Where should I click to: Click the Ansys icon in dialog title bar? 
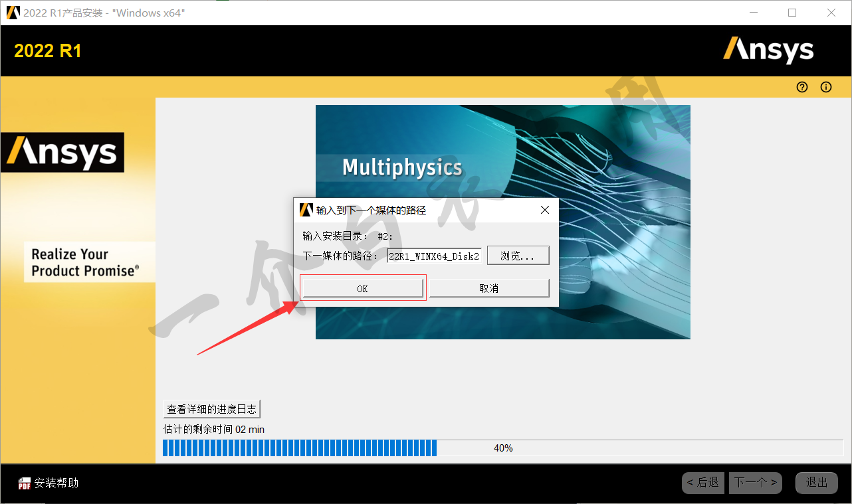coord(306,210)
